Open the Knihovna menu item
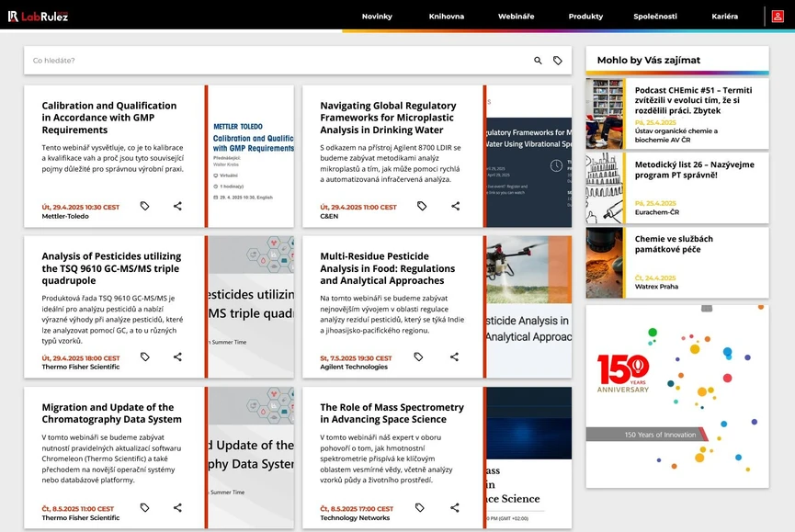795x532 pixels. pyautogui.click(x=447, y=17)
